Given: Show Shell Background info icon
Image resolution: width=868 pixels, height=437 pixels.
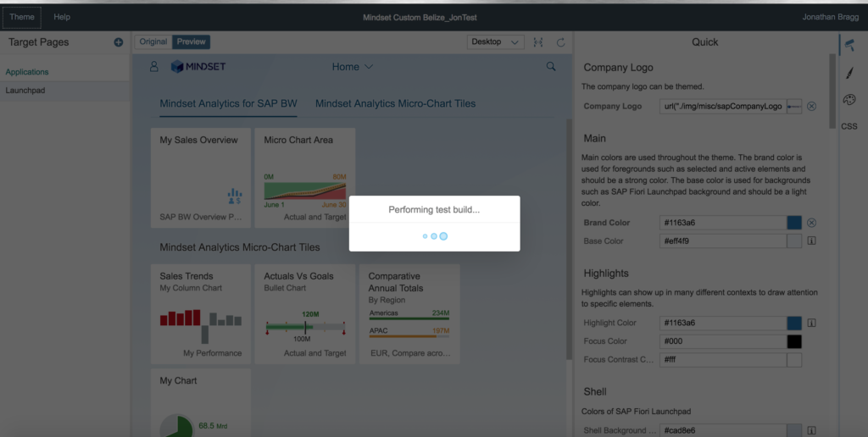Looking at the screenshot, I should pyautogui.click(x=811, y=430).
